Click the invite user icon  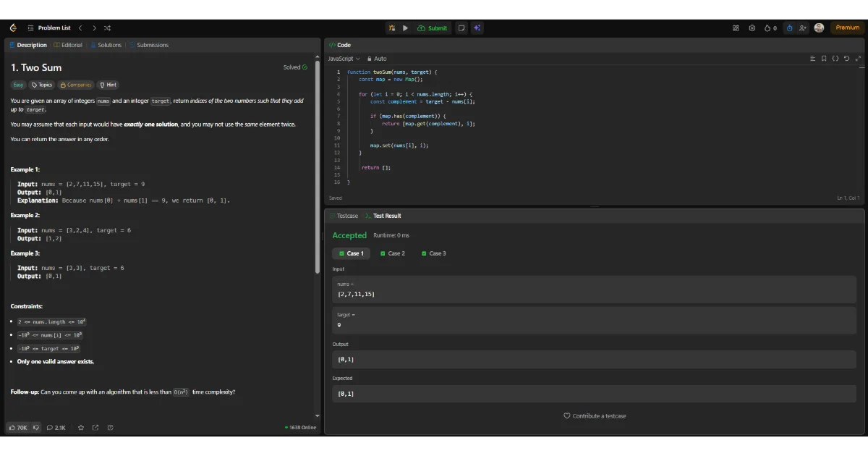804,28
